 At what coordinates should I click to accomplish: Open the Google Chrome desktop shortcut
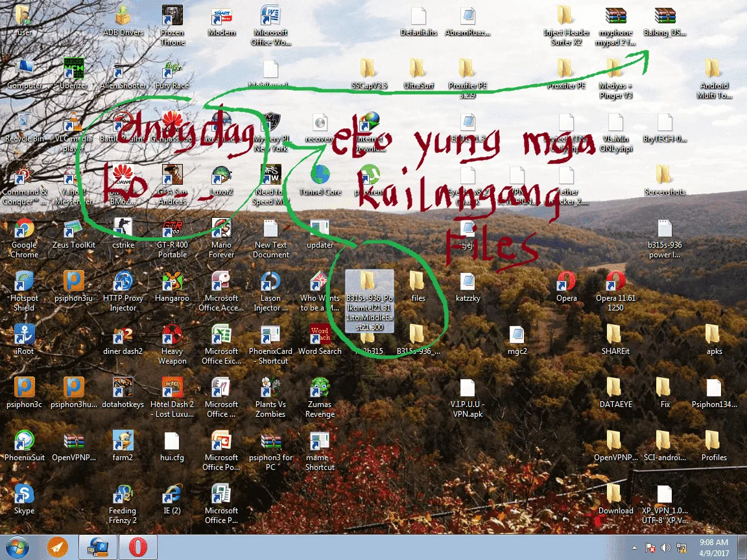click(24, 239)
